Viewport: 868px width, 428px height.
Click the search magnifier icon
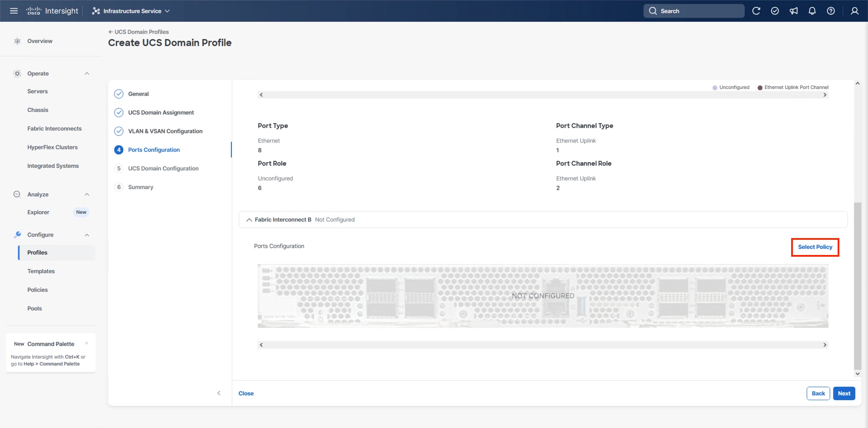(x=653, y=11)
